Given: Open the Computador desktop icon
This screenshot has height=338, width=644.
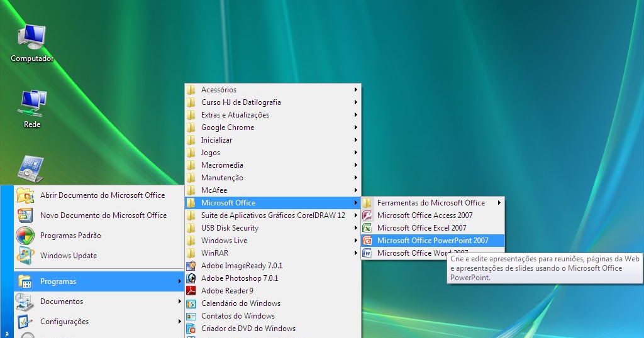Looking at the screenshot, I should (x=32, y=43).
